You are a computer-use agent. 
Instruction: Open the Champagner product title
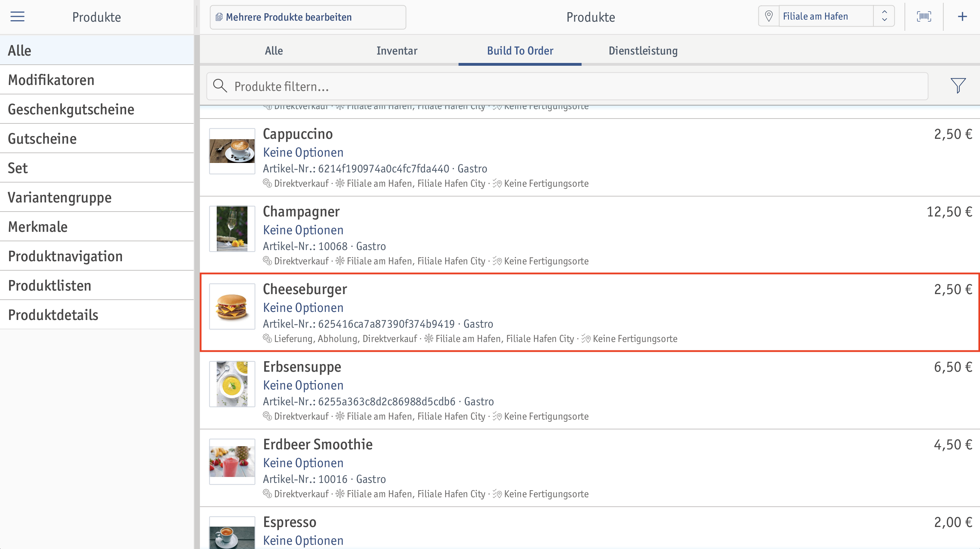tap(301, 212)
